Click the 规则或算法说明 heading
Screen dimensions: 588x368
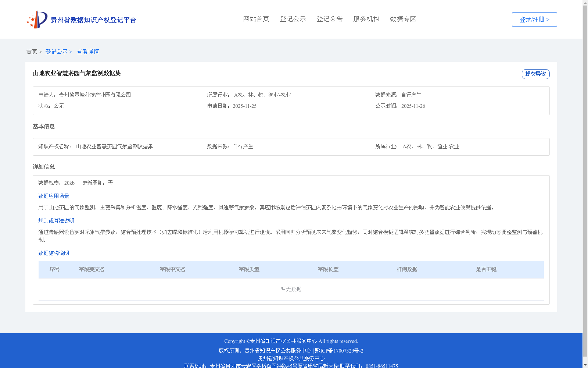click(56, 221)
